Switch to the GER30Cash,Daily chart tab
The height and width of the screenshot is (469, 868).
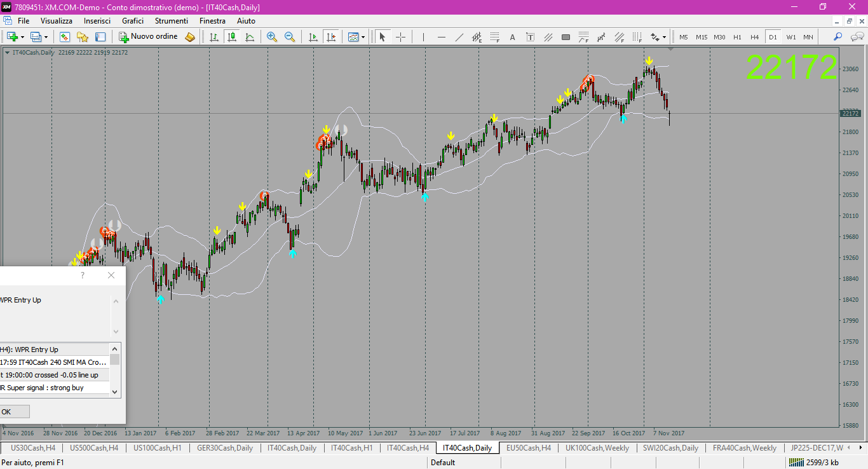point(225,448)
